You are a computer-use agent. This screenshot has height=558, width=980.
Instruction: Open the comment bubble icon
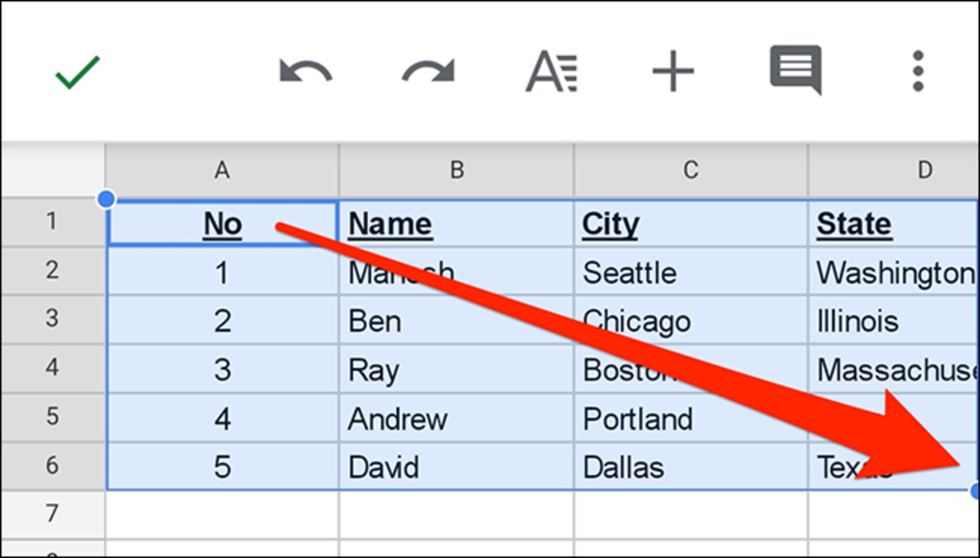click(x=796, y=70)
